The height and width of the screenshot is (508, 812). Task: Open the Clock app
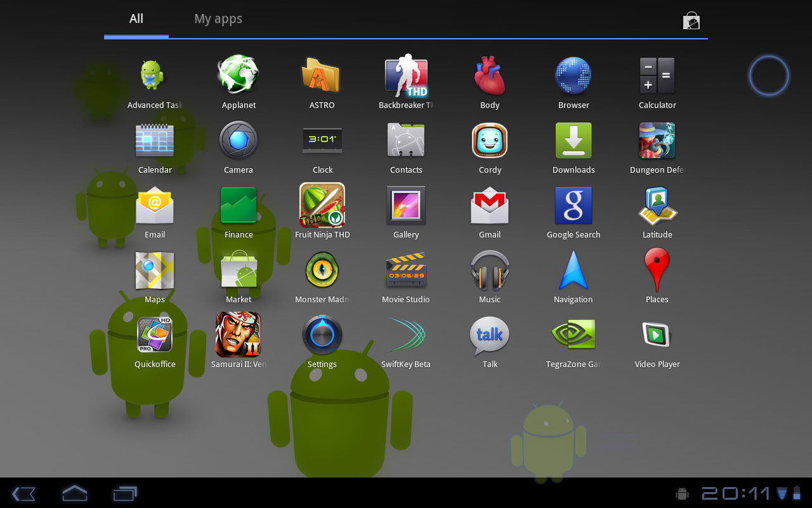click(x=322, y=141)
